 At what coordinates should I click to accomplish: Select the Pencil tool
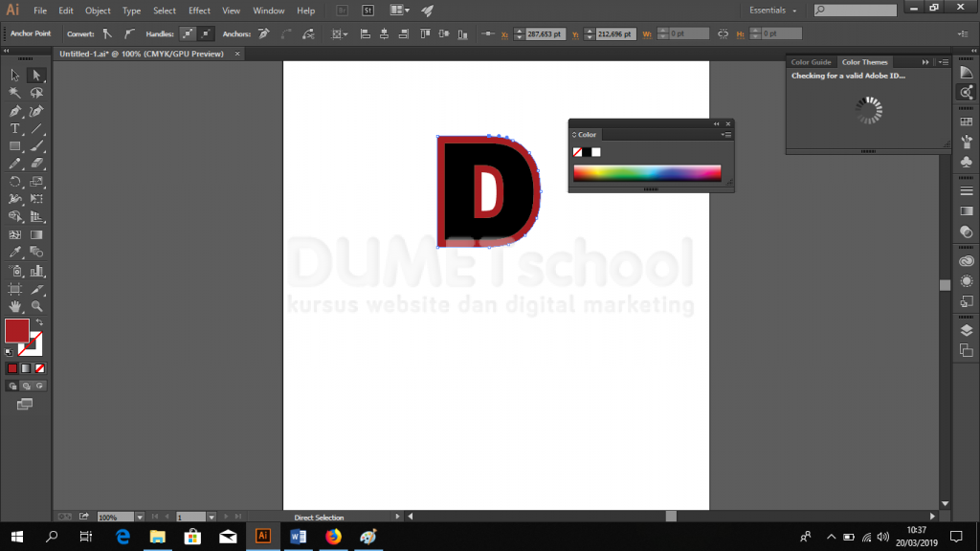click(15, 164)
